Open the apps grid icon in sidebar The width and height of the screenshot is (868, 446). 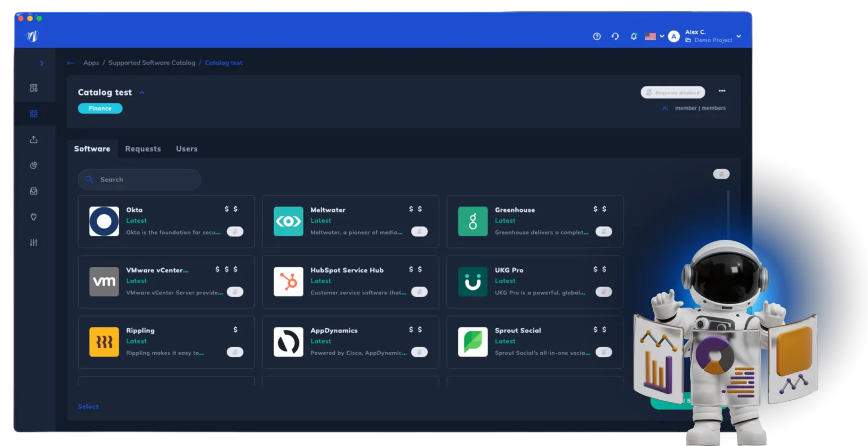pyautogui.click(x=34, y=114)
